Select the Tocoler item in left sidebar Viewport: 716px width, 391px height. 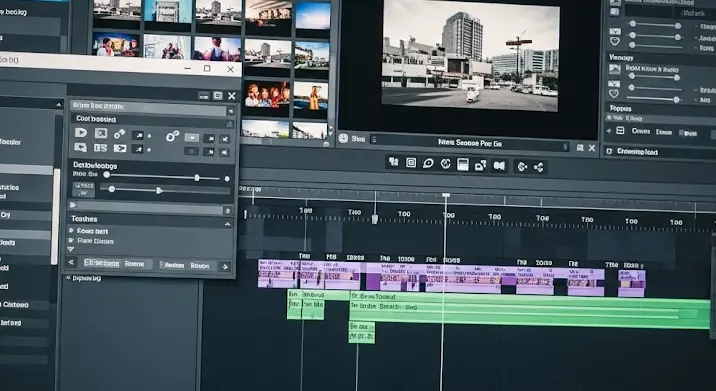click(11, 142)
